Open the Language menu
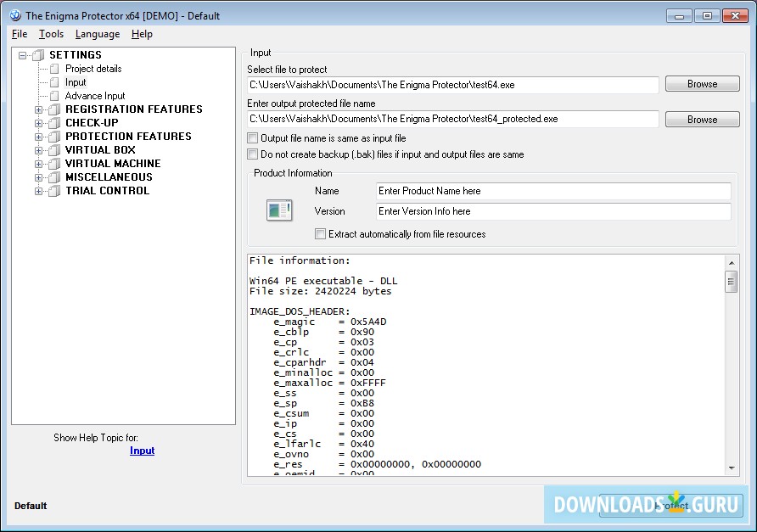Screen dimensions: 757x532 tap(97, 34)
